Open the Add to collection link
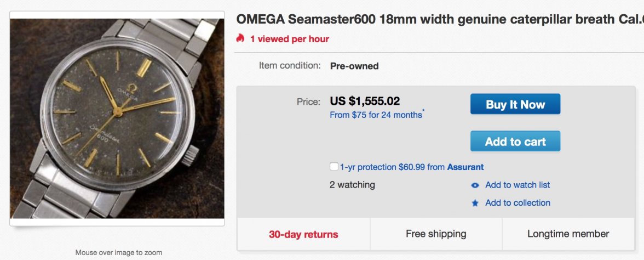 pos(517,202)
